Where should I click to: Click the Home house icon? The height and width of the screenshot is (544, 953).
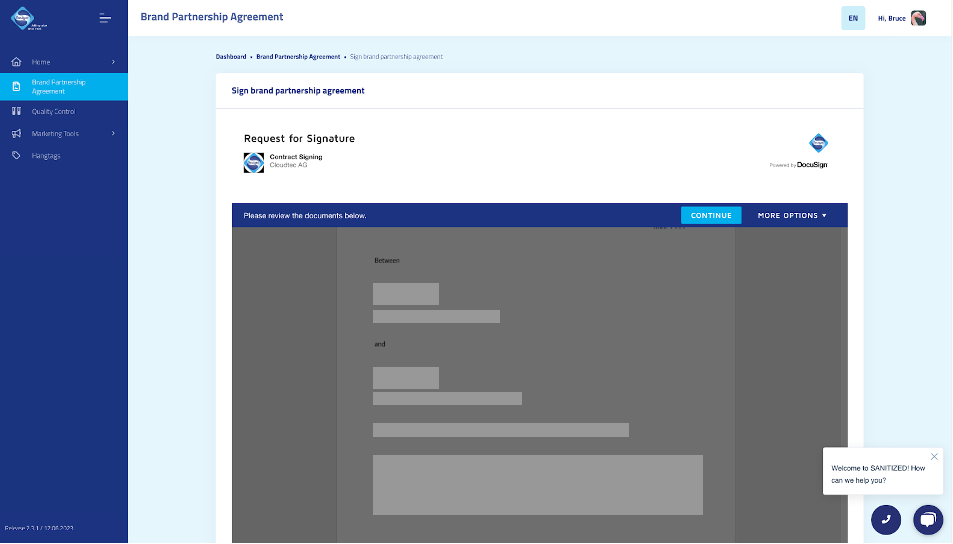point(16,62)
